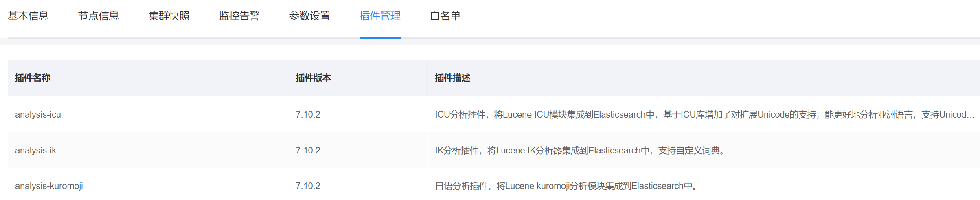This screenshot has height=200, width=980.
Task: Select the analysis-ik plugin name
Action: coord(35,151)
